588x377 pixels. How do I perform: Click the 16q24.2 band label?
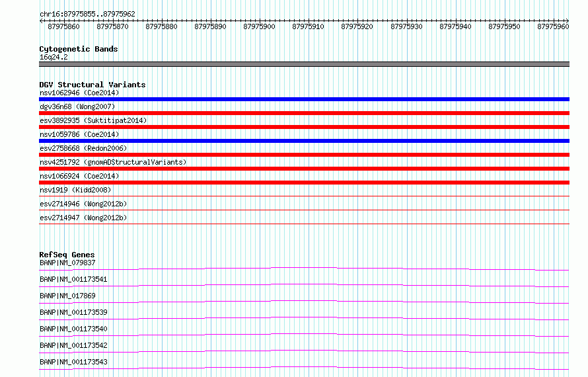click(54, 57)
